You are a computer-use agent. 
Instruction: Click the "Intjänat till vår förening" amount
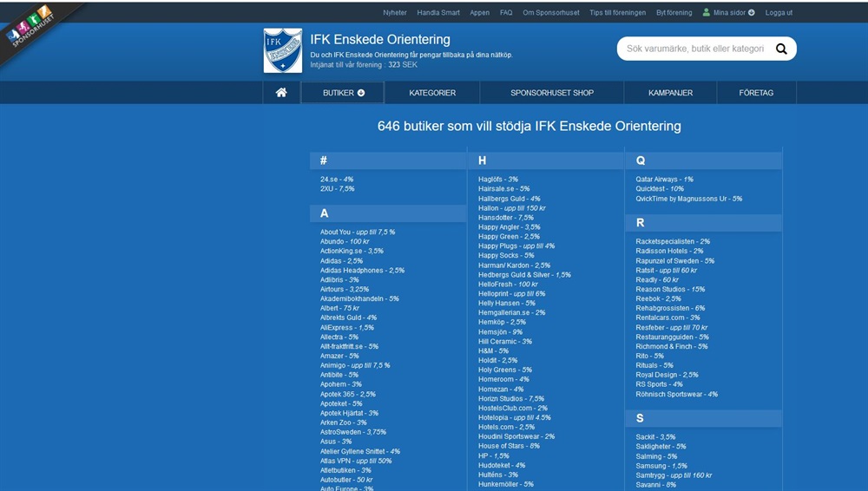364,65
